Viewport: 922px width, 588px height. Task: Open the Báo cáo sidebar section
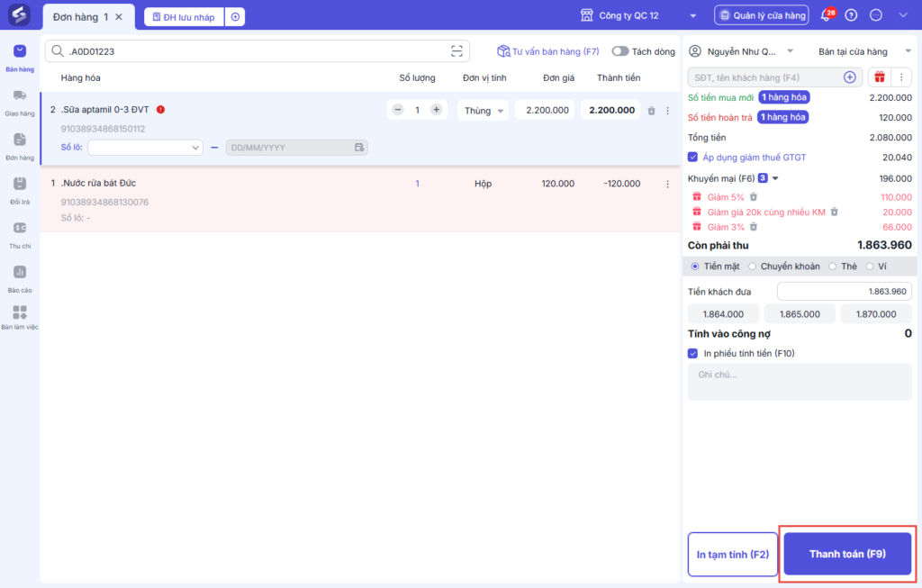tap(20, 279)
